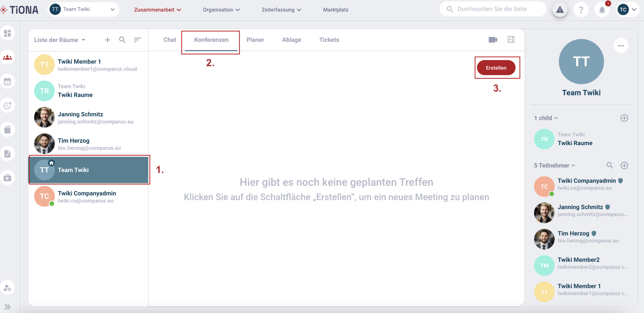Collapse the 1 child section
Screen dimensions: 644x313
click(x=546, y=118)
